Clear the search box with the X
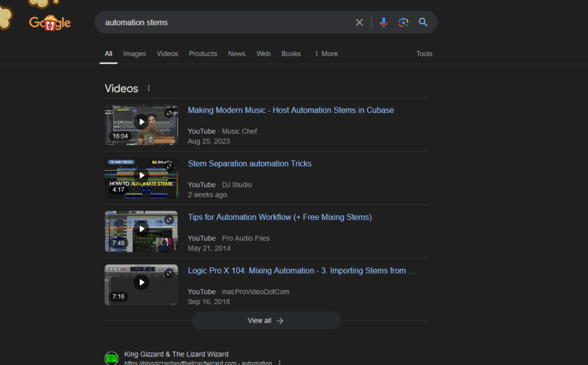Viewport: 588px width, 365px height. tap(359, 22)
